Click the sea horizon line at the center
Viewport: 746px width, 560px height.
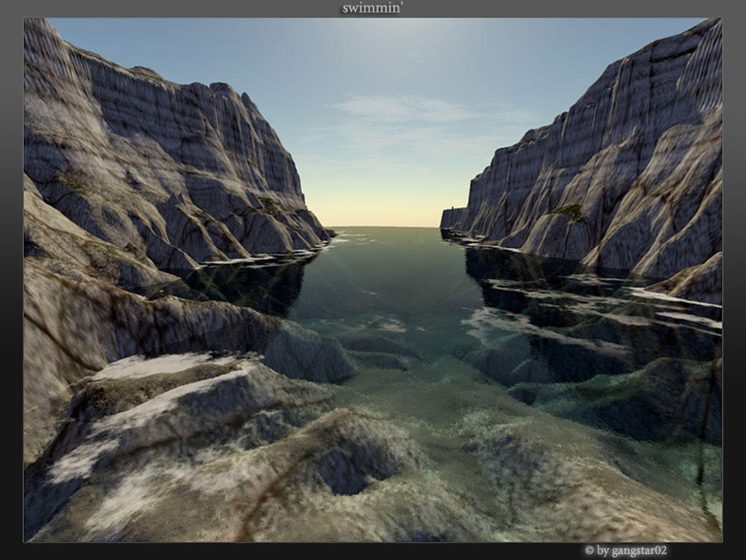click(383, 227)
